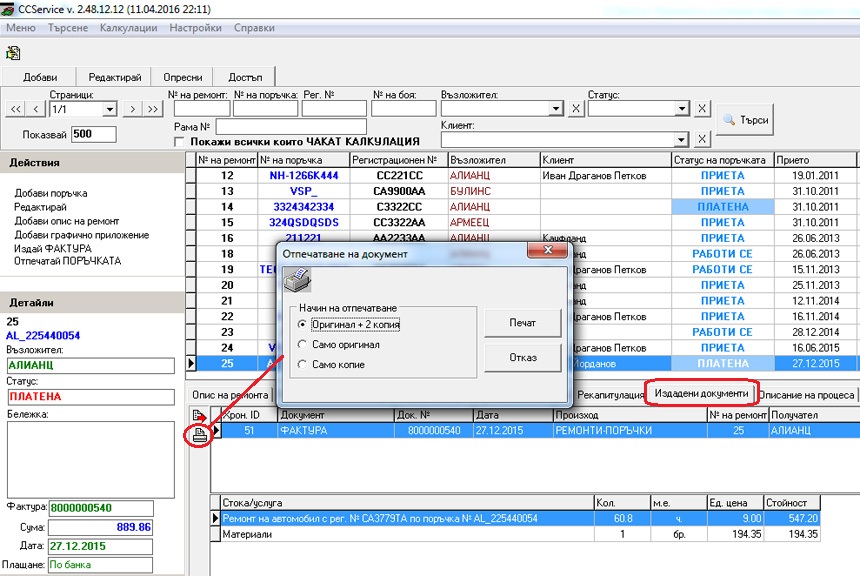Click the highlighted ПЛАТЕНА status in repair row 14
860x576 pixels.
point(723,207)
